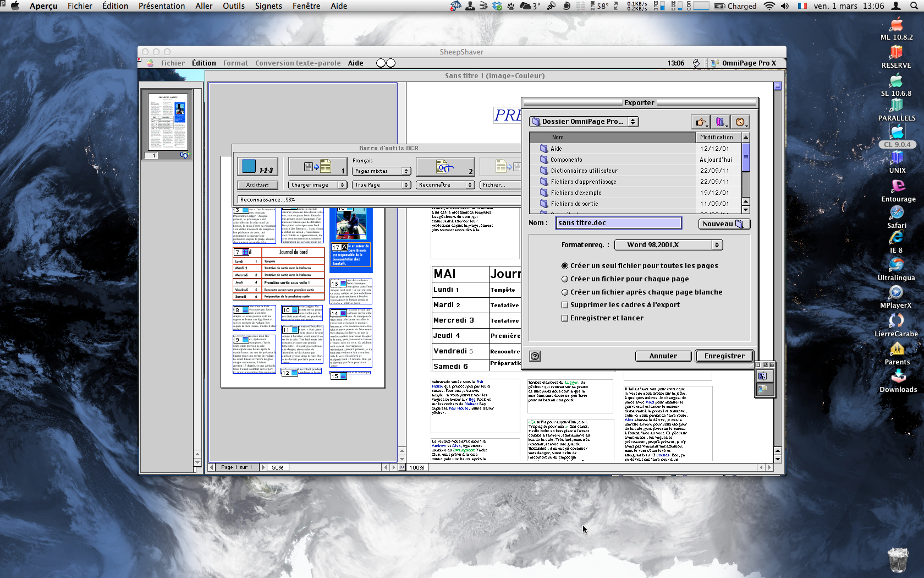924x578 pixels.
Task: Open the Présentation menu in Aperçu
Action: [x=162, y=6]
